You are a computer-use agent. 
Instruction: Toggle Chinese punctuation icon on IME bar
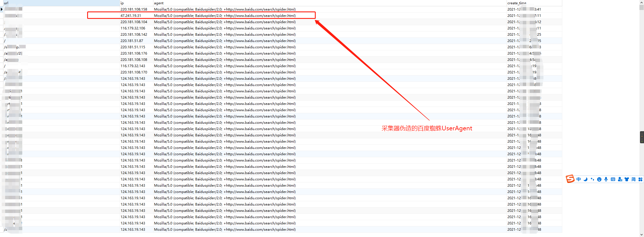point(592,179)
